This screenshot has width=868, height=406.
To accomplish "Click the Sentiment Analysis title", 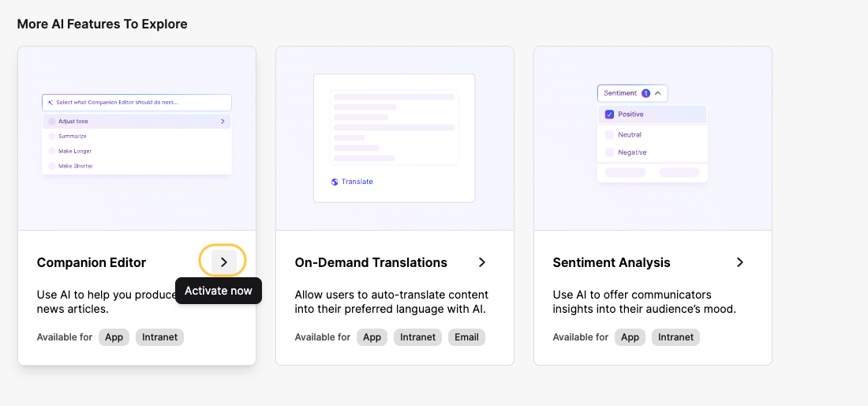I will point(611,262).
